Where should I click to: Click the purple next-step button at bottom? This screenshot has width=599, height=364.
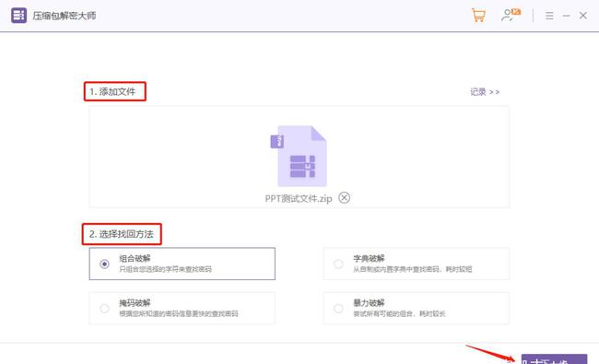[554, 359]
